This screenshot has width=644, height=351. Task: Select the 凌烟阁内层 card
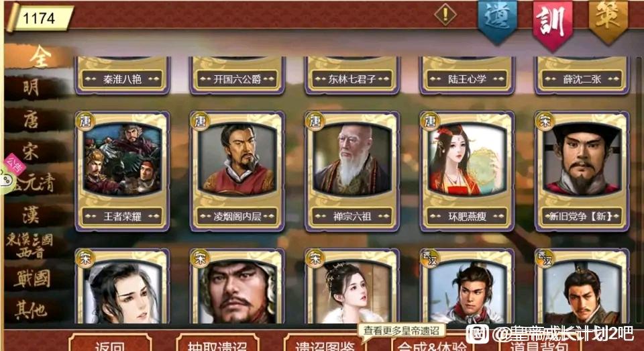pos(237,171)
